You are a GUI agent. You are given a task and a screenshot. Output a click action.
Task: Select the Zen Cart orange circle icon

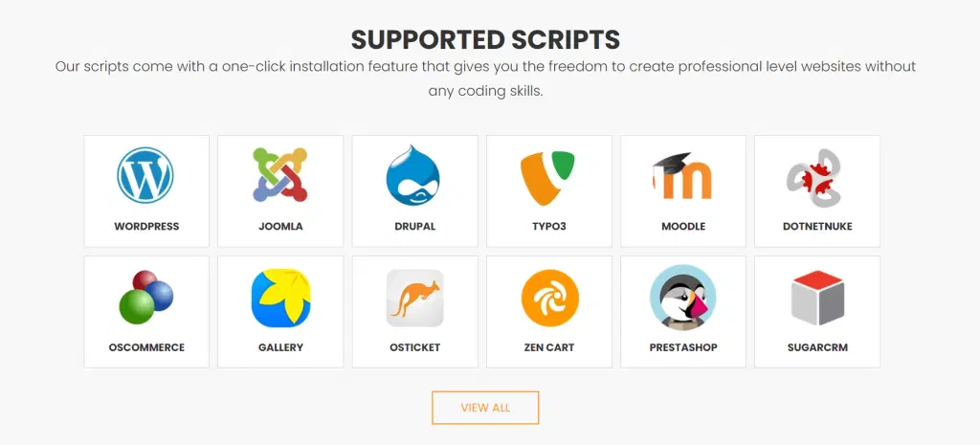(549, 298)
